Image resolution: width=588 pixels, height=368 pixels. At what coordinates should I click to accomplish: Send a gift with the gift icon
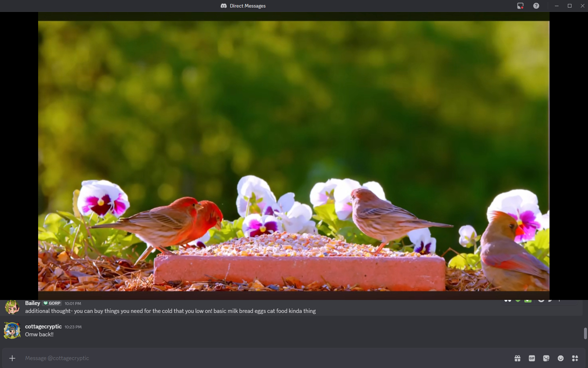[x=518, y=358]
